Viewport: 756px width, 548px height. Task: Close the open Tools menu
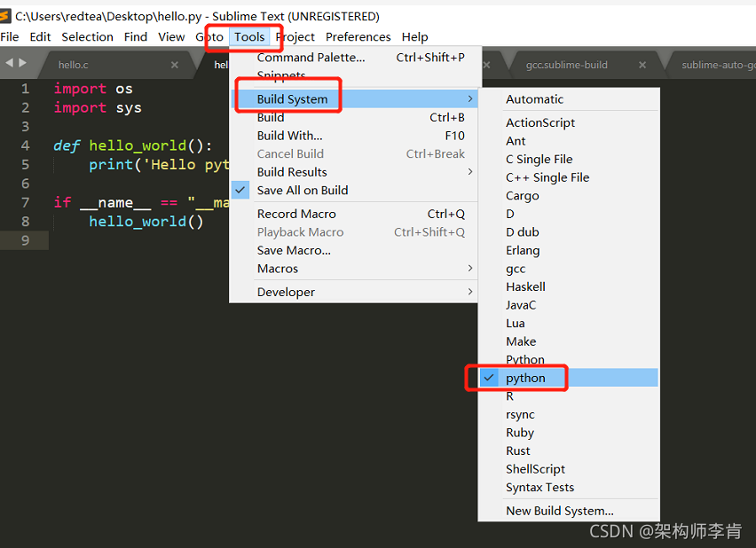point(249,37)
